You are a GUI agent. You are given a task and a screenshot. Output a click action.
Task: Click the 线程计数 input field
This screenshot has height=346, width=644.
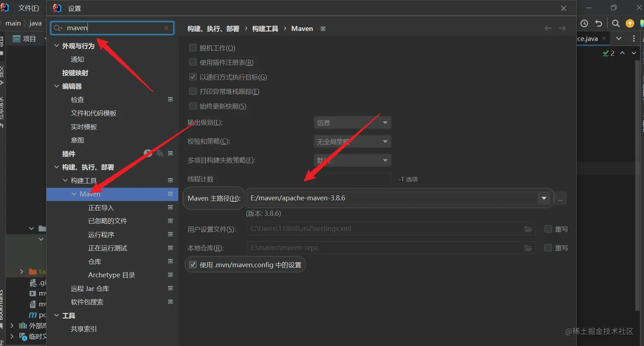click(352, 179)
